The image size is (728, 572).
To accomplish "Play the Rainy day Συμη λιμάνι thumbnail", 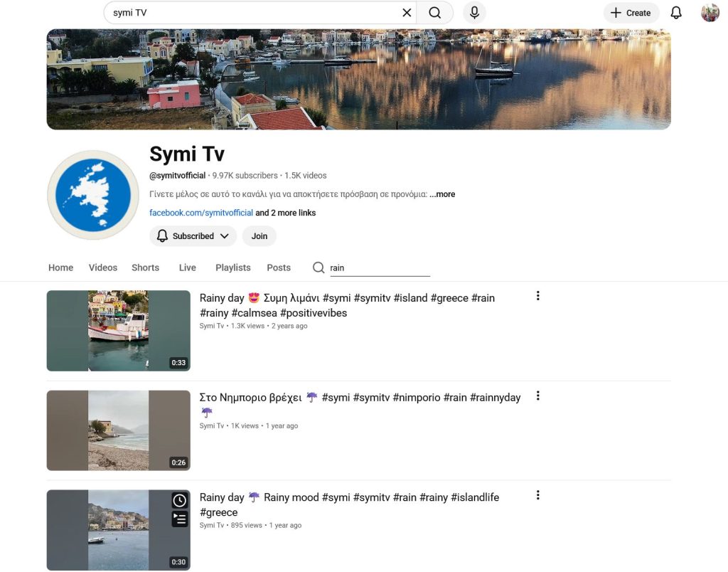I will [119, 331].
